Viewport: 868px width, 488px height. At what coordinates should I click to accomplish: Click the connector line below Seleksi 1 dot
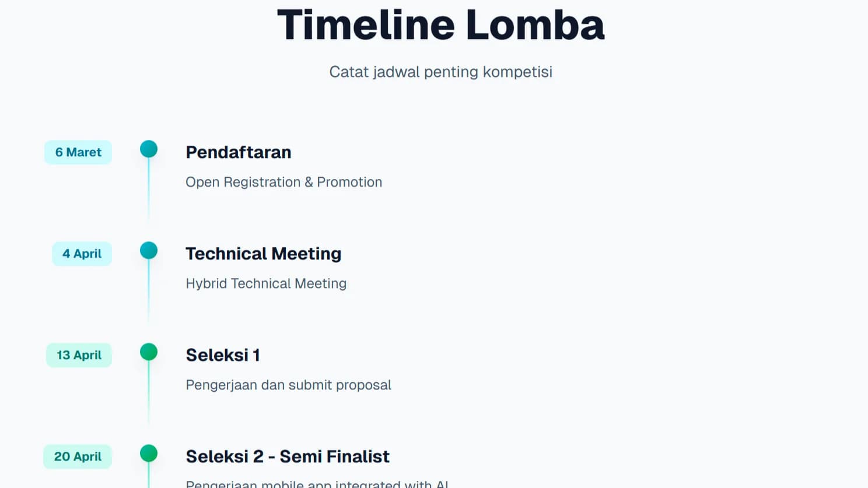coord(149,392)
